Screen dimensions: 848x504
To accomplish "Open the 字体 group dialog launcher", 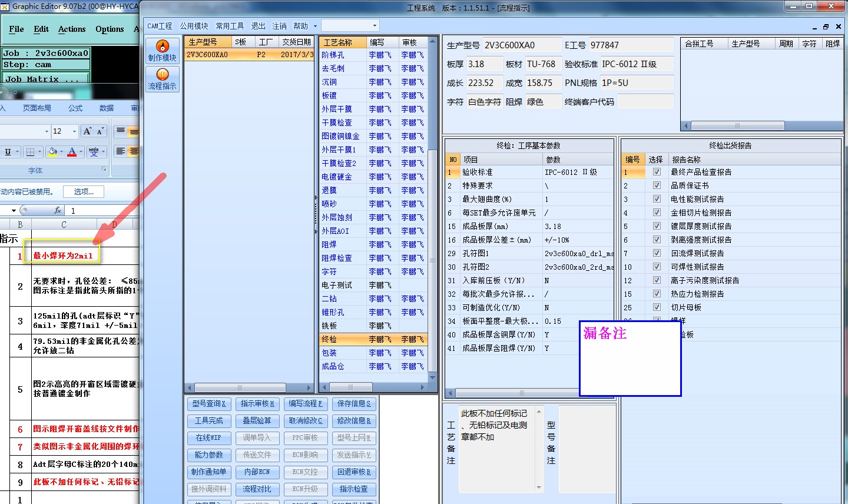I will pos(104,170).
